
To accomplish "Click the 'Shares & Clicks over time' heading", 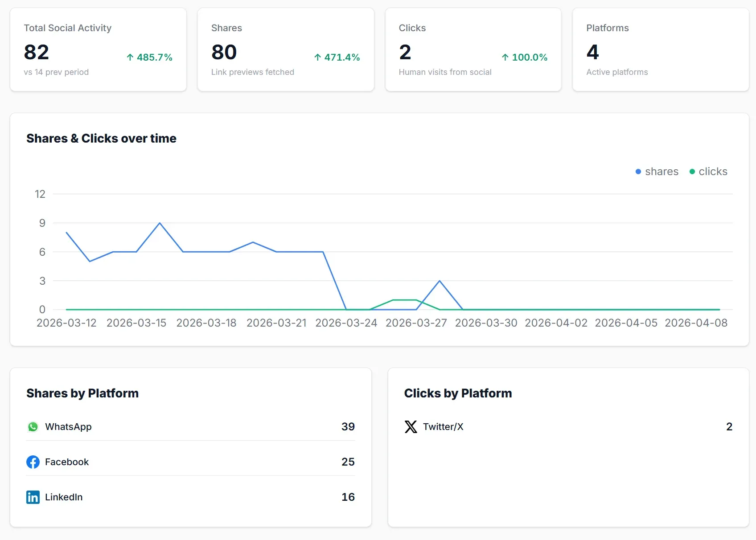I will pyautogui.click(x=102, y=139).
